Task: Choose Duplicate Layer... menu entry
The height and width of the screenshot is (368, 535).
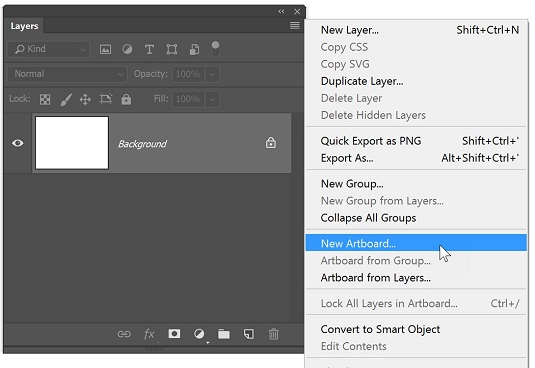Action: [x=416, y=81]
